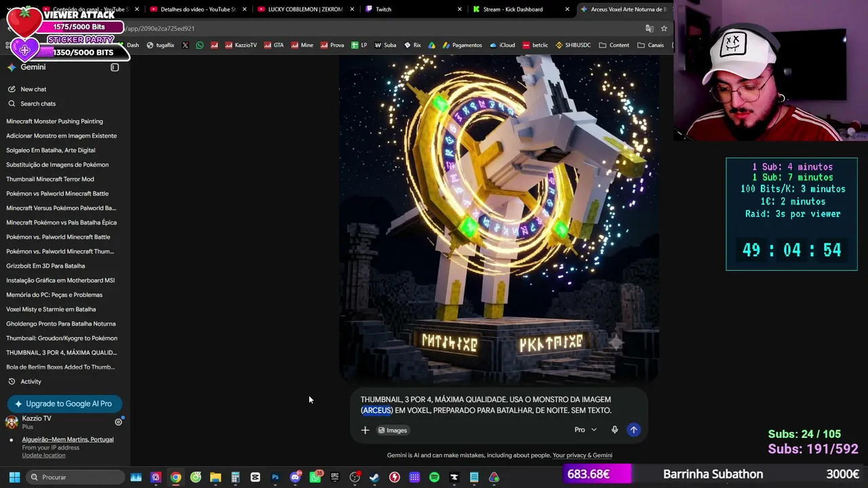868x488 pixels.
Task: Expand the Pro model selector dropdown
Action: (x=586, y=430)
